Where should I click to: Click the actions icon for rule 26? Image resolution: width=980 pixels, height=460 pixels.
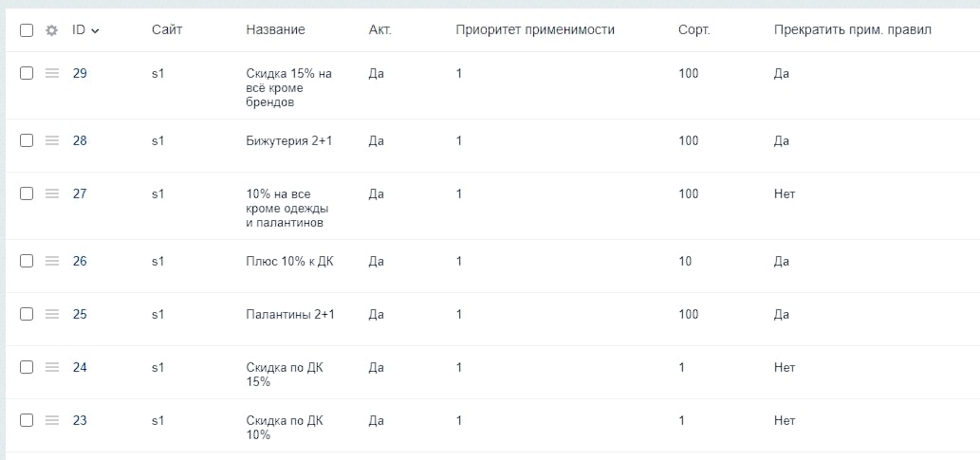(52, 261)
